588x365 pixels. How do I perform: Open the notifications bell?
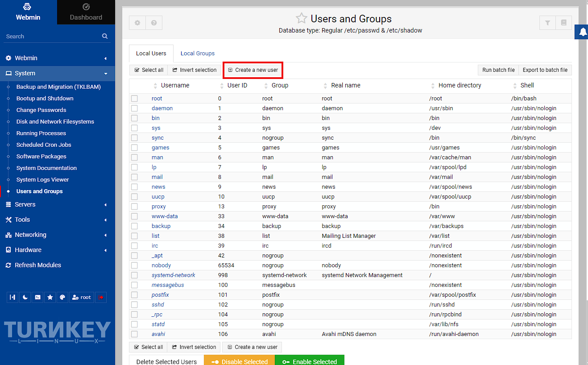click(x=583, y=32)
